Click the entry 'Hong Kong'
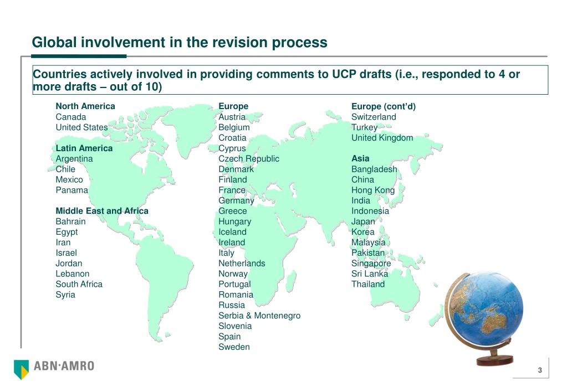Screen dimensions: 567x392 pyautogui.click(x=373, y=190)
